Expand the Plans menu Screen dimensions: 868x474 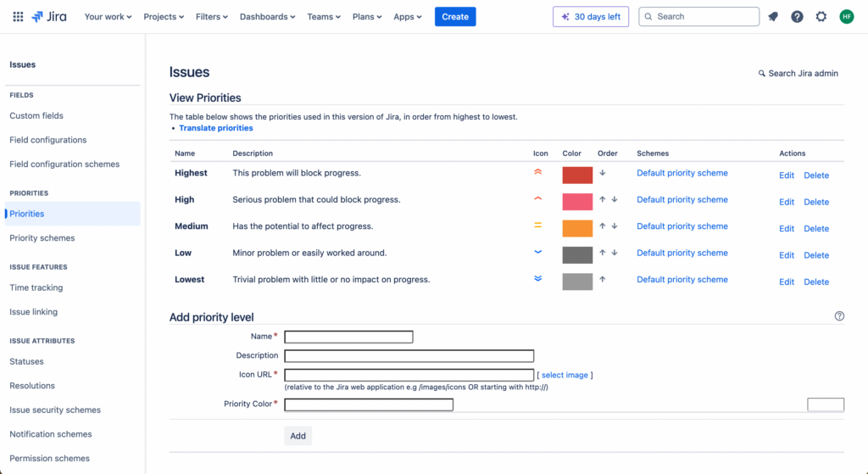coord(367,17)
